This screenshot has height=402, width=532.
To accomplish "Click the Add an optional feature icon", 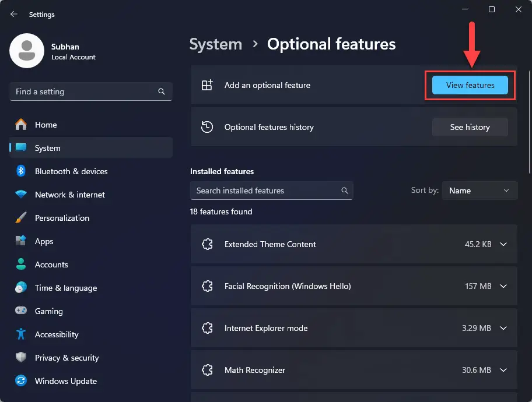I will pos(207,84).
